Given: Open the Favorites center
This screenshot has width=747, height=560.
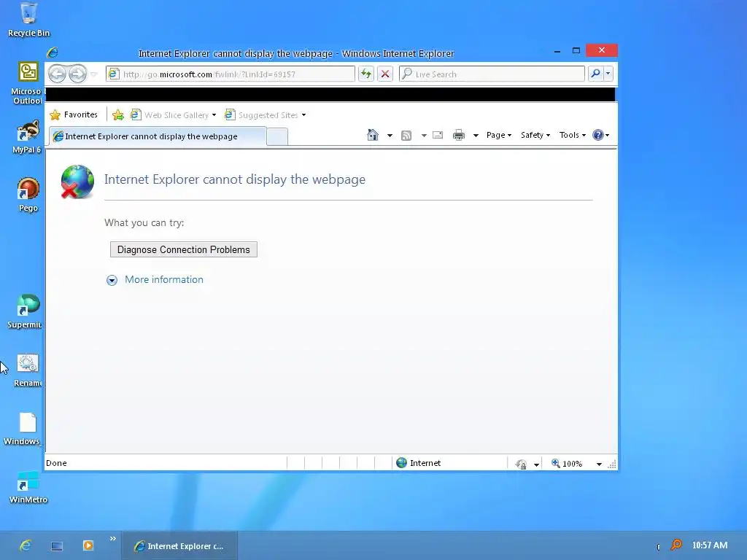Looking at the screenshot, I should 74,114.
